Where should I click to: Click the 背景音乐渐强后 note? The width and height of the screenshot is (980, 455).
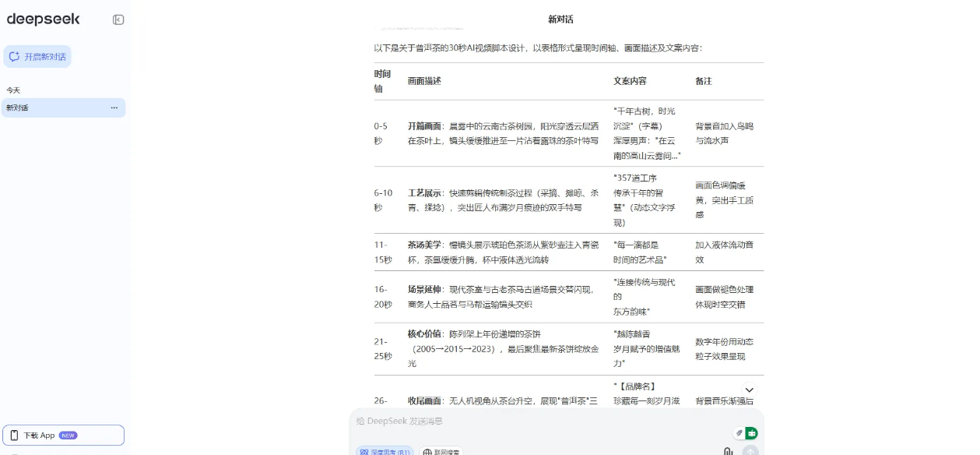(x=725, y=400)
